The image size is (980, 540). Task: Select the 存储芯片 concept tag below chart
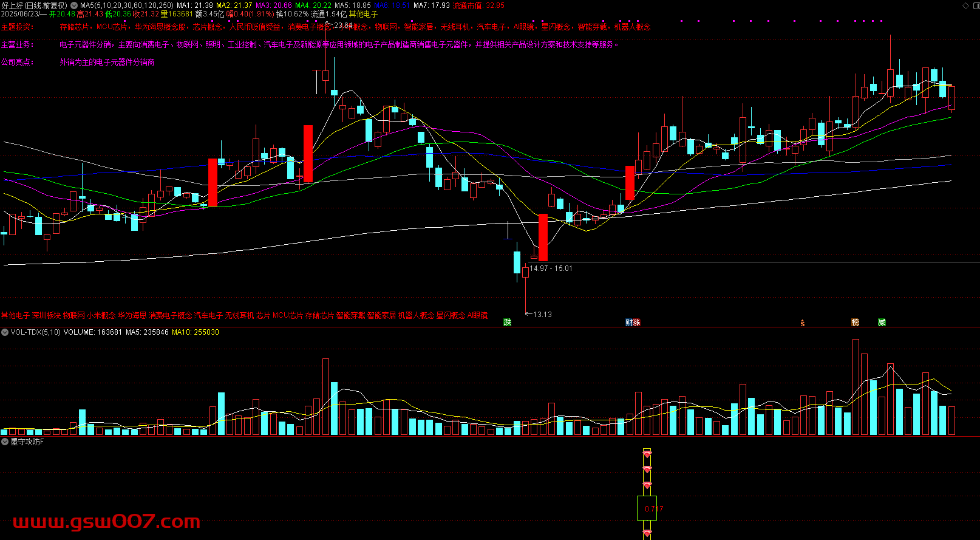(x=319, y=315)
